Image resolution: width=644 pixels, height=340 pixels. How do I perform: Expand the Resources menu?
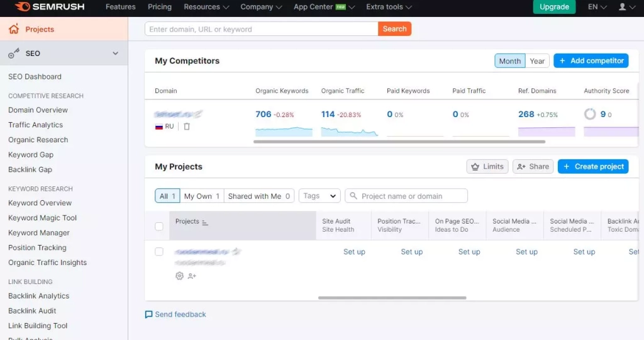206,6
